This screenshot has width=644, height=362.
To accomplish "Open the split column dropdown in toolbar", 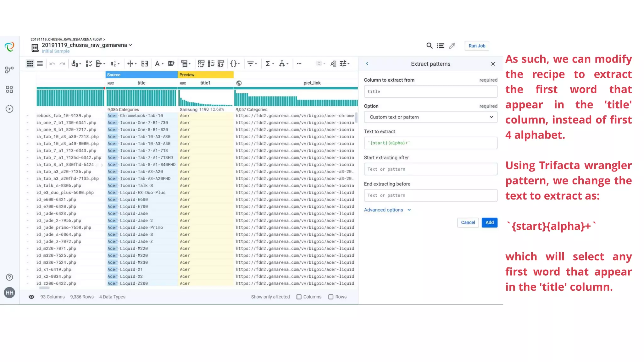I will coord(131,64).
